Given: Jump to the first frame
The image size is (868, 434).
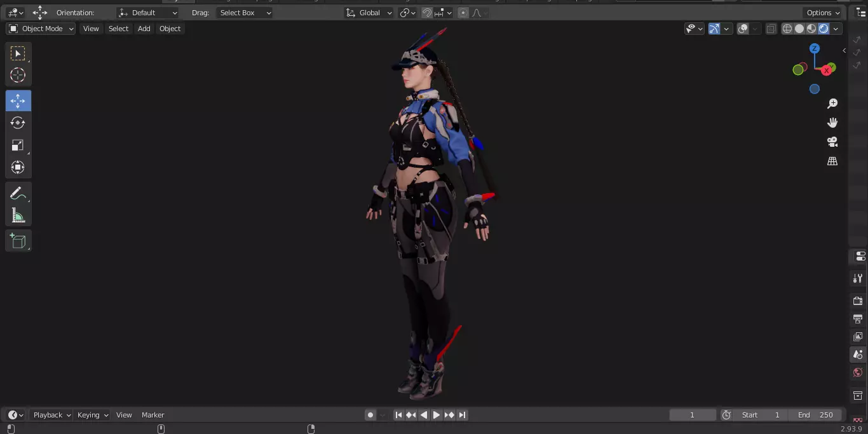Looking at the screenshot, I should [x=398, y=415].
